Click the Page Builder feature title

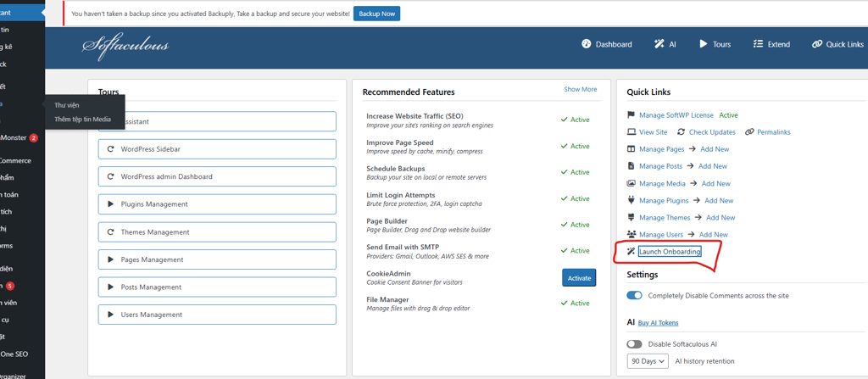(x=387, y=221)
